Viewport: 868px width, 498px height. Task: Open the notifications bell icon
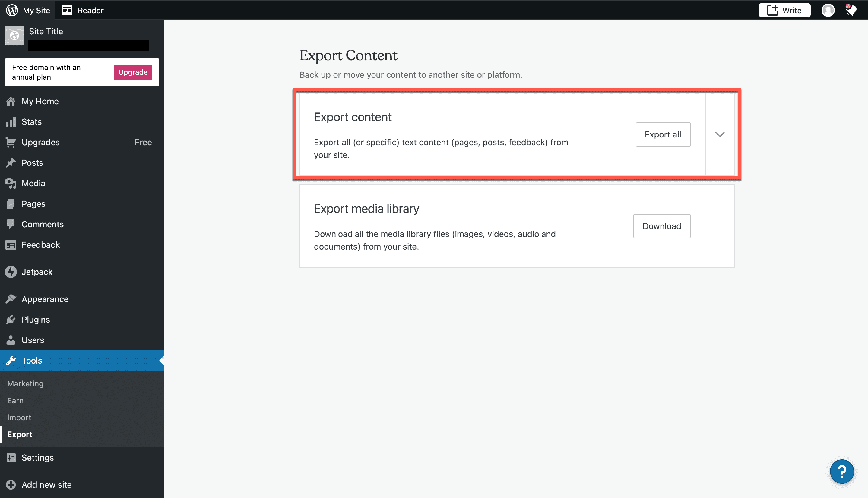[850, 10]
